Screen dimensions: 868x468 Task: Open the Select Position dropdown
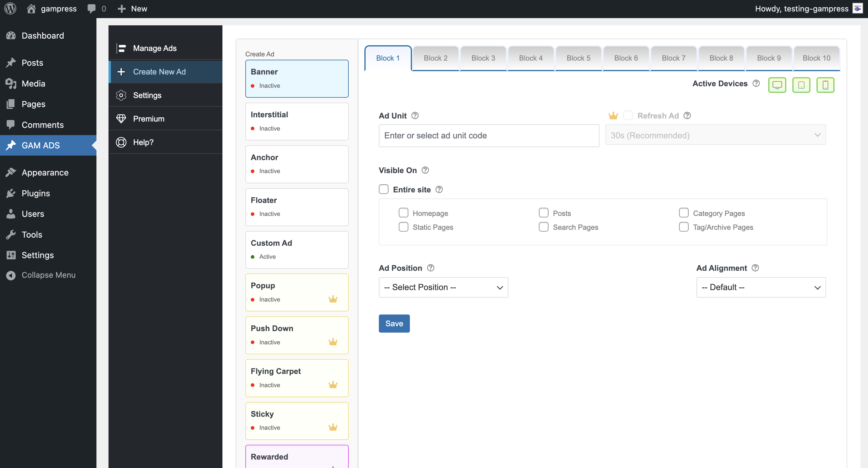(443, 287)
